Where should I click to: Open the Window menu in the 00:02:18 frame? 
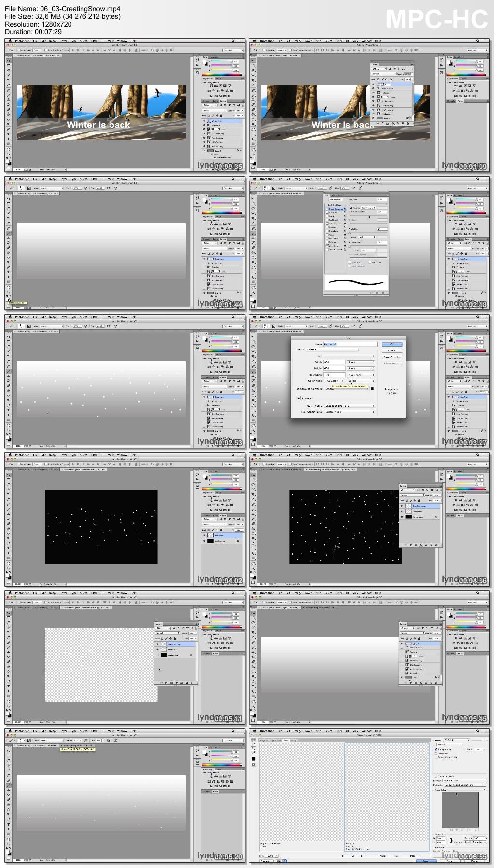coord(367,179)
